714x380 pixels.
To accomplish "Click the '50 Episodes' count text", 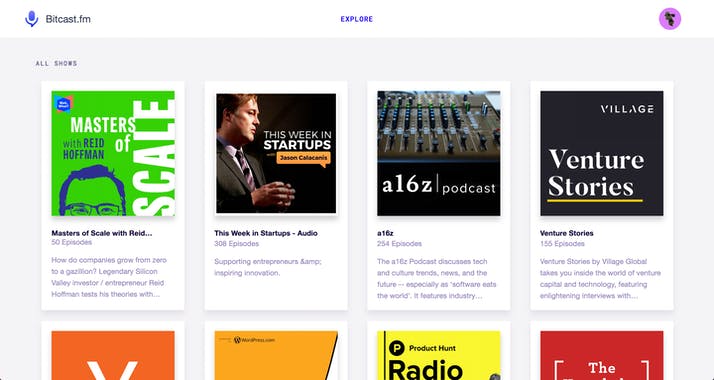I will [72, 243].
